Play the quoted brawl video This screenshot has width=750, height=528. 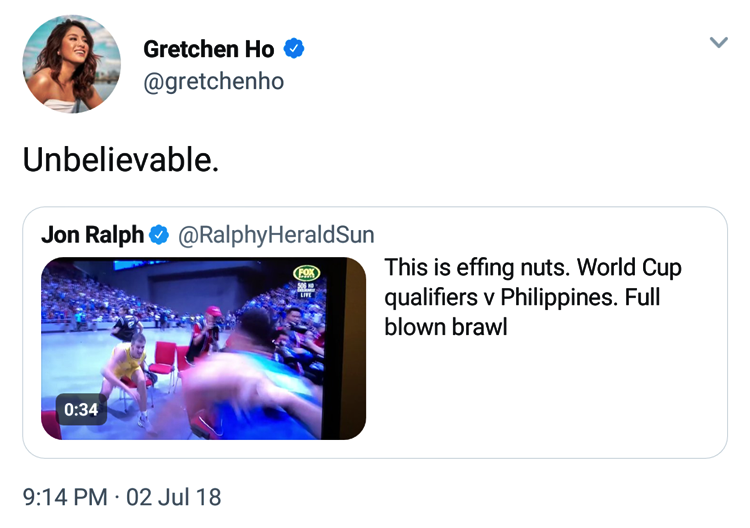(203, 348)
